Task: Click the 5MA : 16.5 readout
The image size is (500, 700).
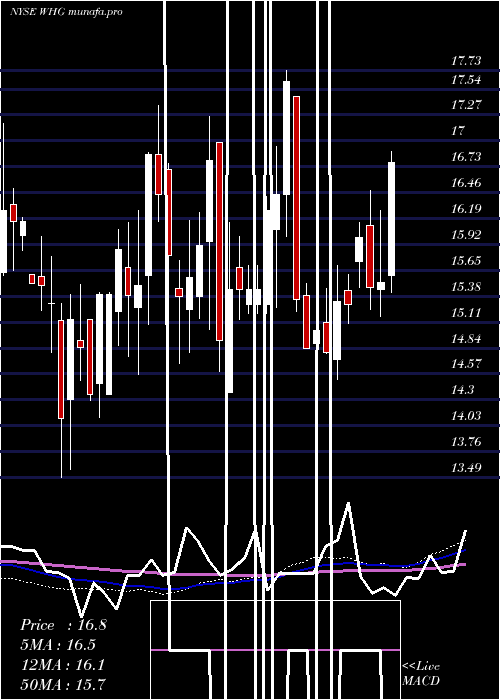Action: pos(58,645)
